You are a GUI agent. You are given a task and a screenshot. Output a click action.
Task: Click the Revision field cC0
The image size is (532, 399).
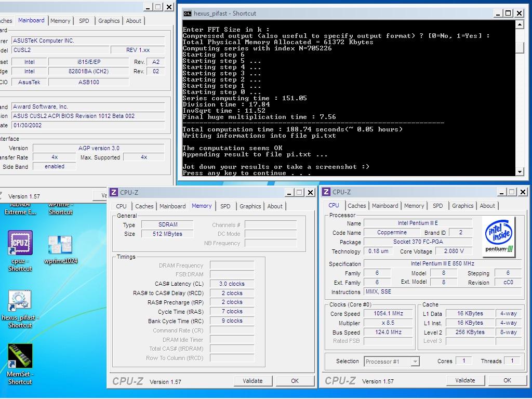[508, 282]
